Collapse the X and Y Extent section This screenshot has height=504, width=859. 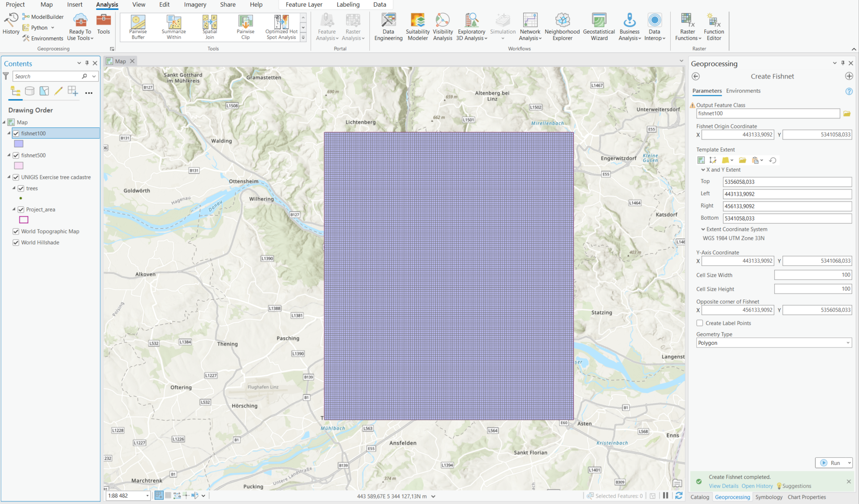pyautogui.click(x=703, y=169)
